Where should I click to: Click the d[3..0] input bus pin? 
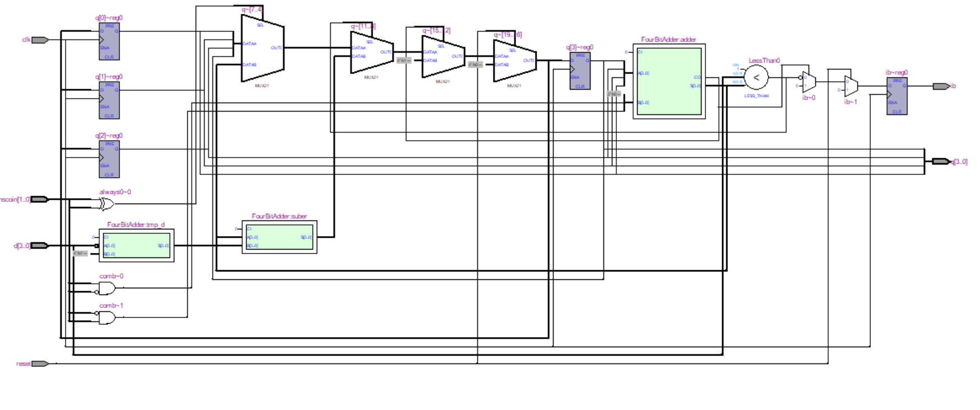pos(39,246)
